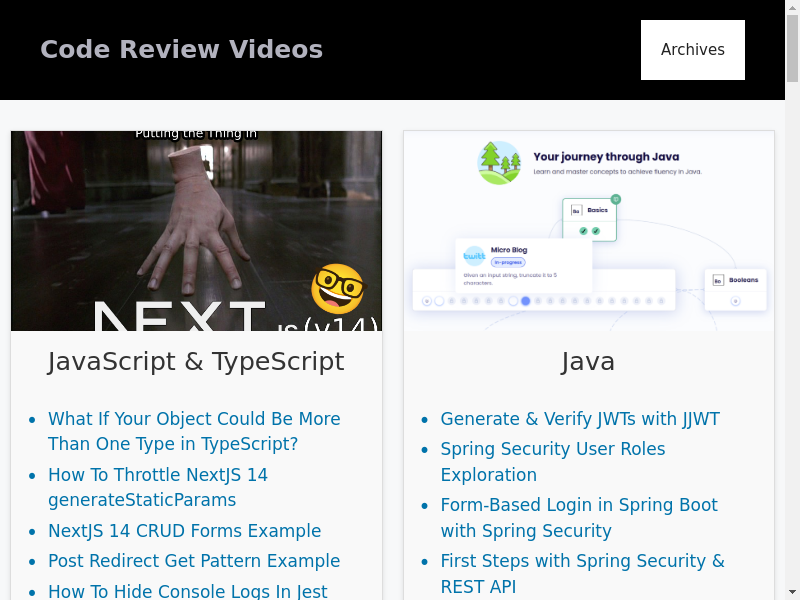Click the Micro Blog card in Java image

click(x=523, y=264)
